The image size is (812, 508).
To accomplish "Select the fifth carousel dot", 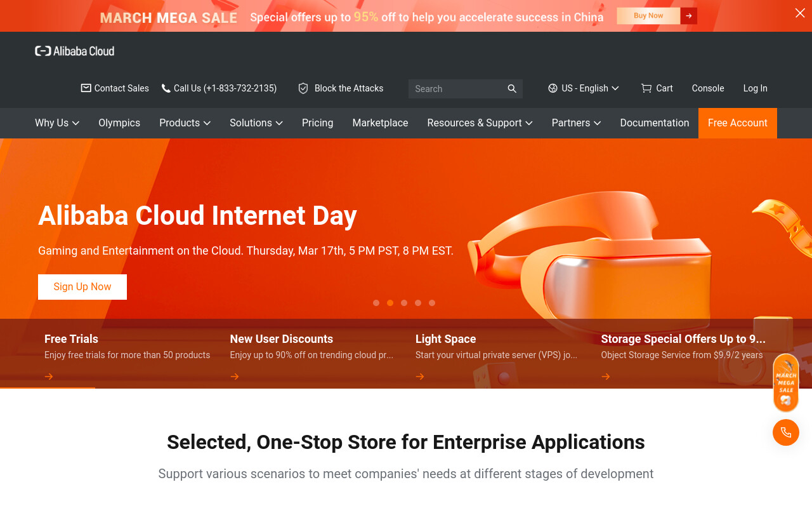I will [432, 303].
